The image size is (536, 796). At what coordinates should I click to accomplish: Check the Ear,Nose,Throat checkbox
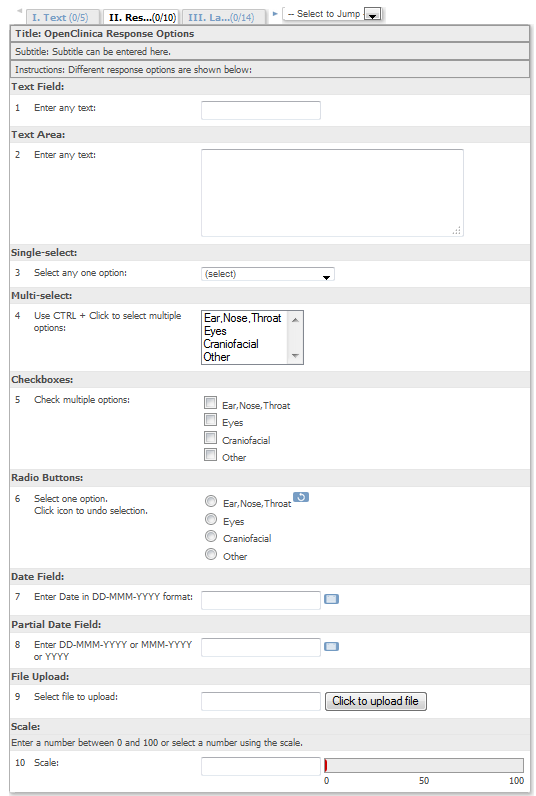(210, 403)
